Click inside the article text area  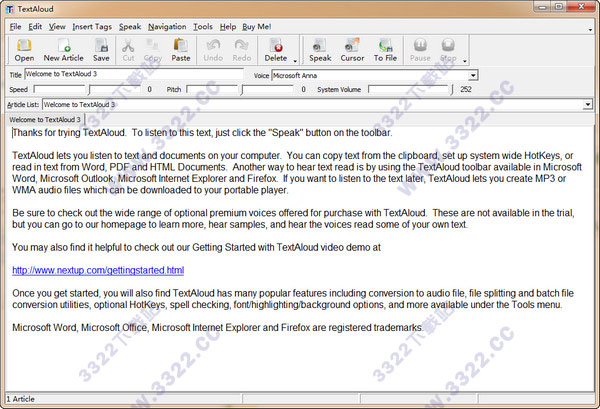[300, 258]
